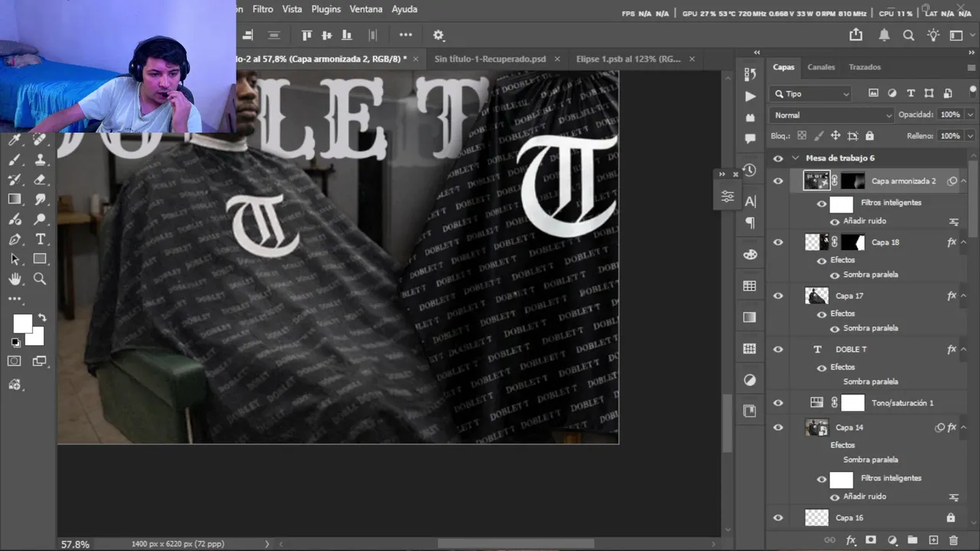Open the Ventana menu
The width and height of the screenshot is (980, 551).
[366, 9]
